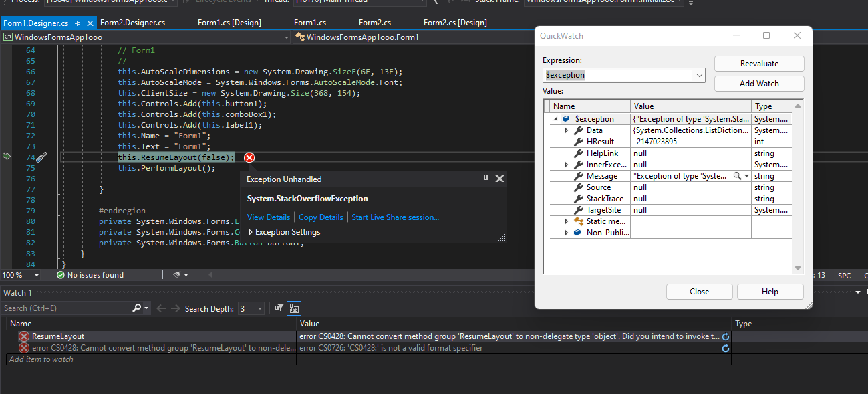Click the QuickWatch value list scroll-down arrow
This screenshot has height=394, width=868.
click(797, 268)
